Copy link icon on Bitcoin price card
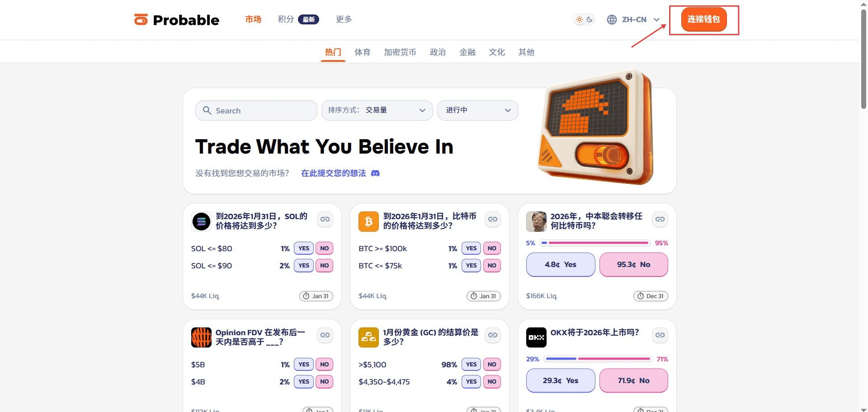The height and width of the screenshot is (412, 868). (x=493, y=219)
